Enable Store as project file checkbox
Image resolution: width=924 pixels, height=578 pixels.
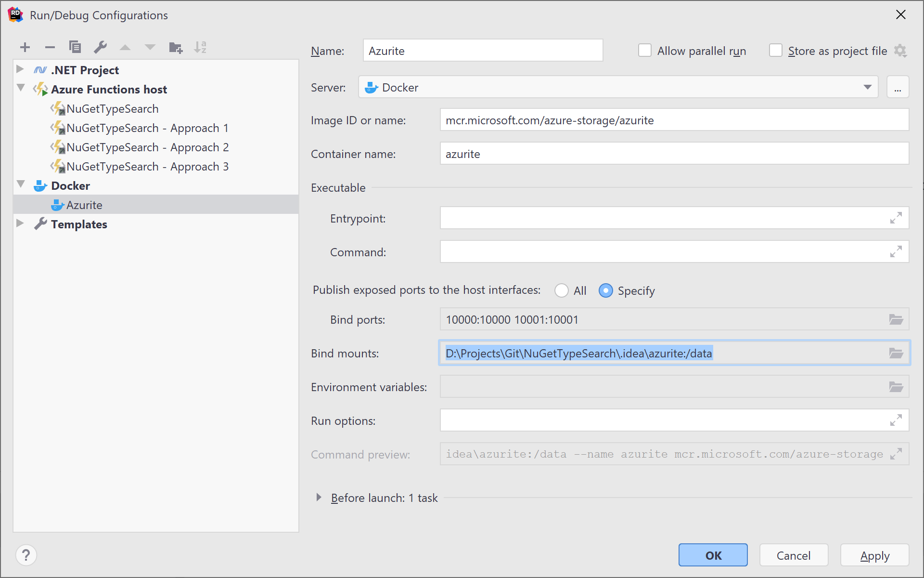(773, 51)
